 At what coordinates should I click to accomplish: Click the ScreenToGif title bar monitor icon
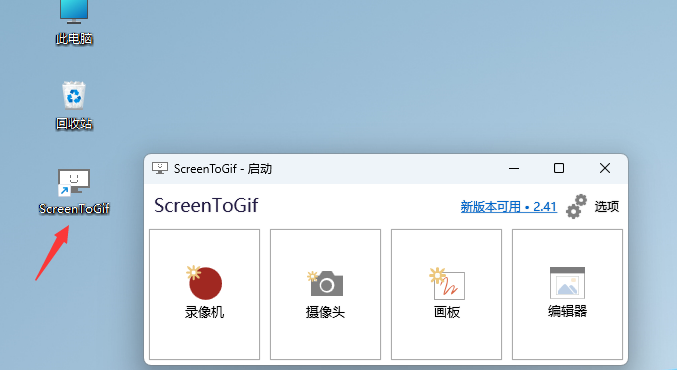click(160, 168)
